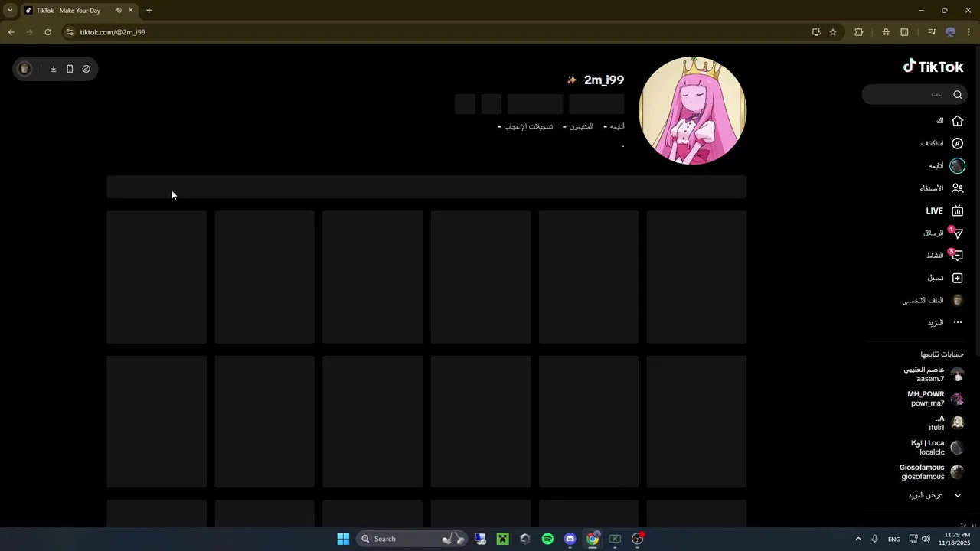Viewport: 980px width, 551px height.
Task: Open Chrome extensions puzzle icon
Action: click(858, 32)
